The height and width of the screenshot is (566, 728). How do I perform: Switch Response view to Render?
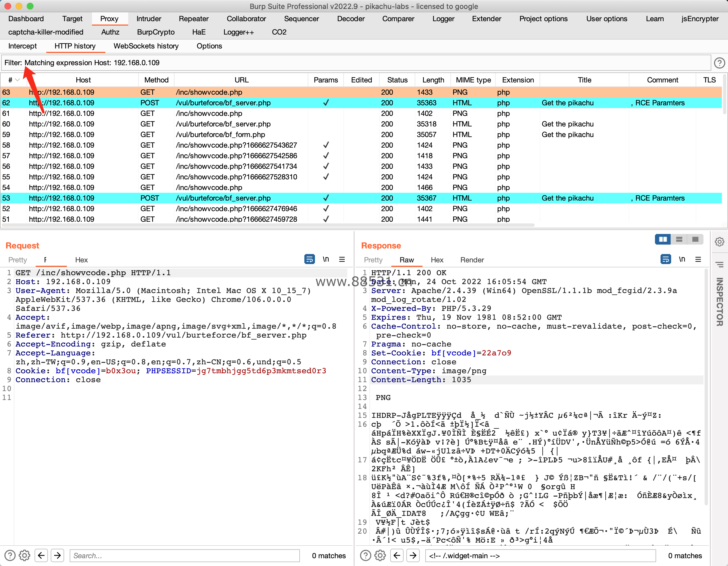click(x=472, y=260)
